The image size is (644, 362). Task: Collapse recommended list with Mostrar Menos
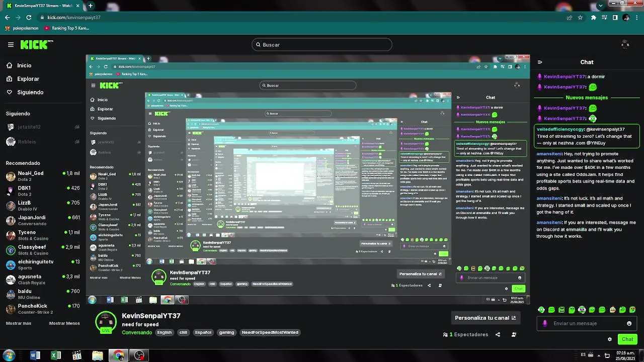tap(64, 323)
